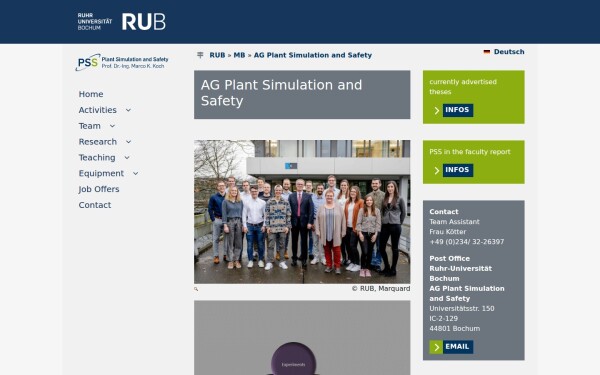Viewport: 600px width, 375px height.
Task: Open the sitemap icon before the breadcrumb
Action: click(200, 55)
